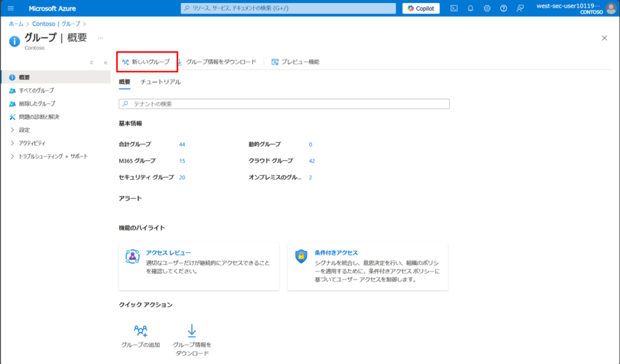The width and height of the screenshot is (620, 364).
Task: Open Cloud Shell from top bar
Action: tap(454, 8)
